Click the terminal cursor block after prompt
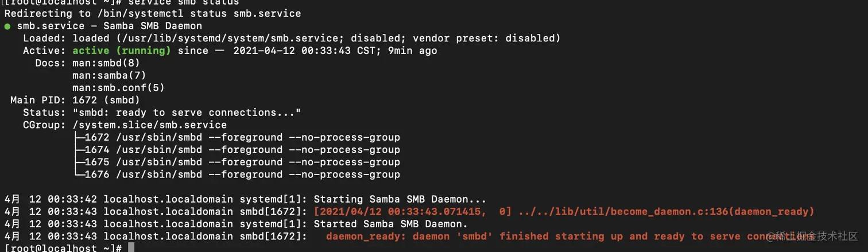 pyautogui.click(x=131, y=248)
